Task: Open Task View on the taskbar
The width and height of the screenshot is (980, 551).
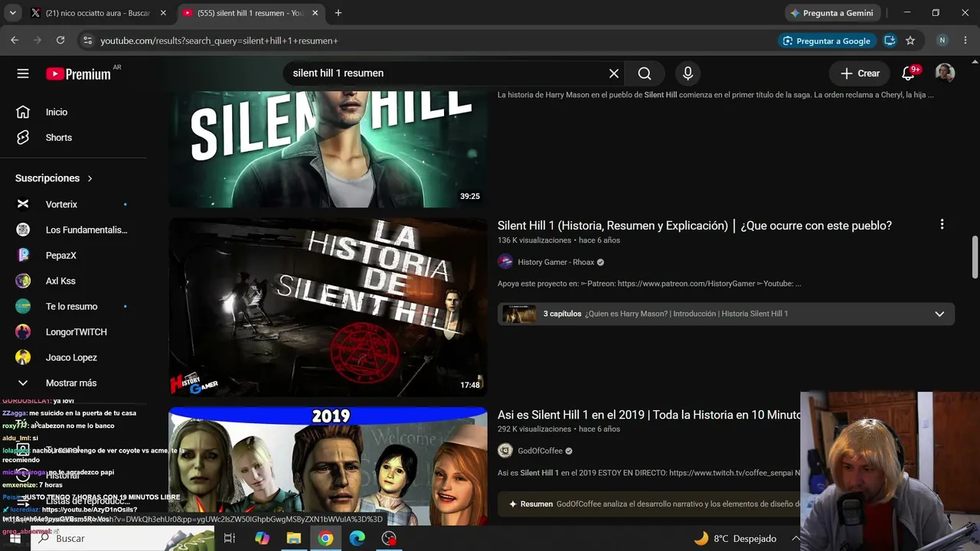Action: tap(229, 538)
